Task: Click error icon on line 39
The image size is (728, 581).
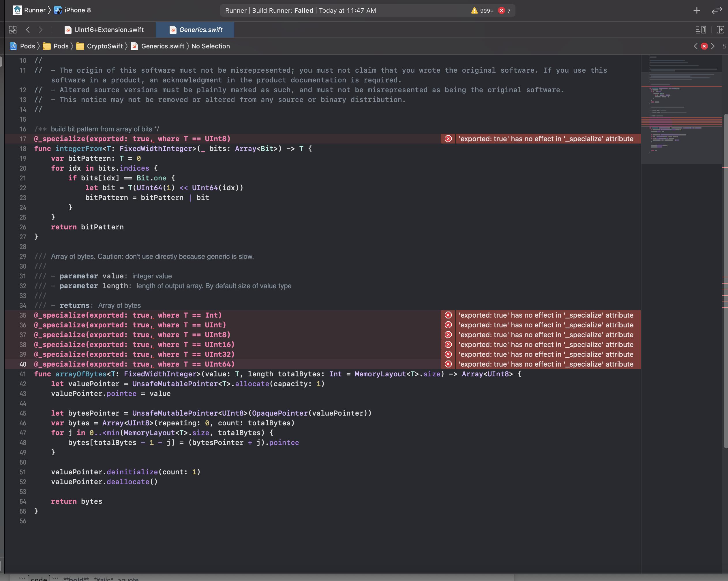Action: point(448,354)
